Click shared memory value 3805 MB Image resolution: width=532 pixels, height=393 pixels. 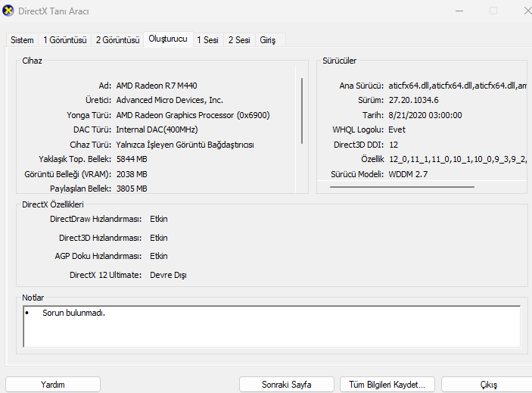click(x=132, y=189)
